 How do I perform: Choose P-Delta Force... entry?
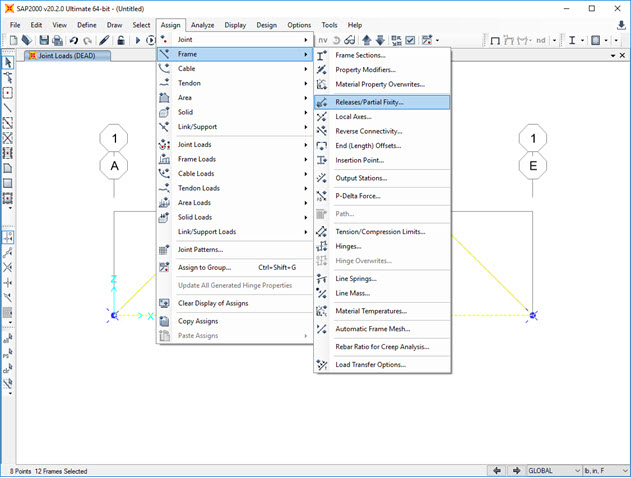382,196
